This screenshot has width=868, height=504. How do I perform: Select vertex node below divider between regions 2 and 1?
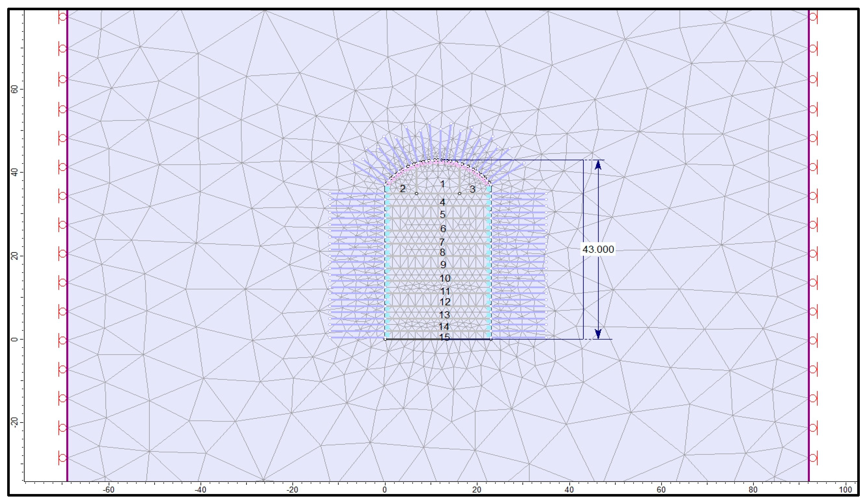pos(416,193)
